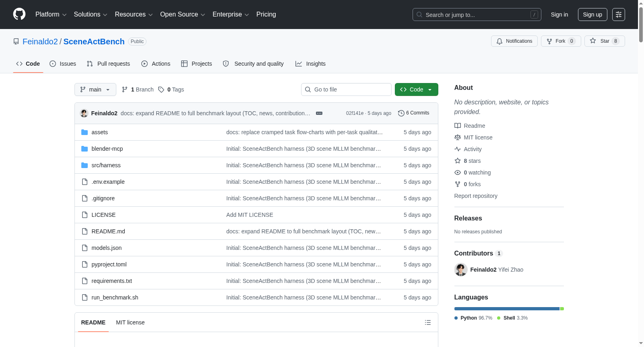Click the Shell 3.3% language link
This screenshot has height=347, width=644.
coord(512,318)
